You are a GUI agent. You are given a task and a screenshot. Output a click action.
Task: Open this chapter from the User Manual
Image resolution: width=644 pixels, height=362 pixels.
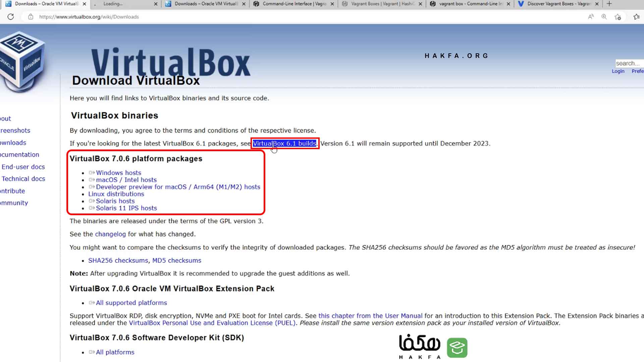[x=370, y=316]
